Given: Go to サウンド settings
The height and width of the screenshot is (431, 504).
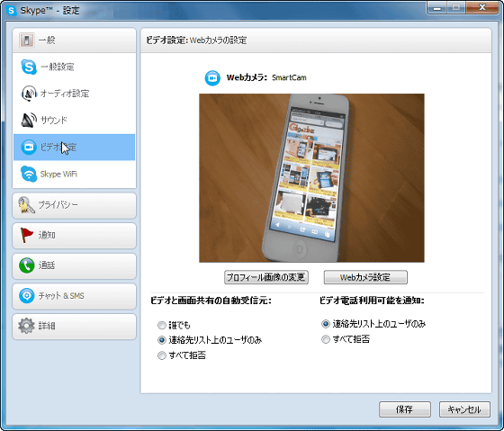Looking at the screenshot, I should [74, 121].
